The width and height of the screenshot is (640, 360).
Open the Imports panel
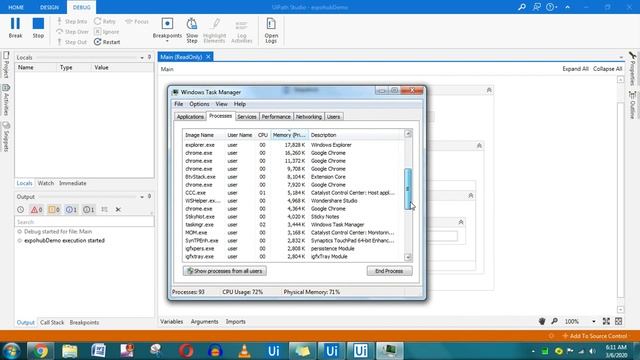[x=236, y=322]
